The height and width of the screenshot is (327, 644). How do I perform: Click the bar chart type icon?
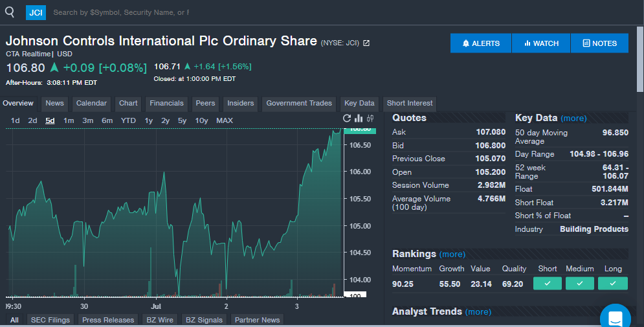(359, 118)
